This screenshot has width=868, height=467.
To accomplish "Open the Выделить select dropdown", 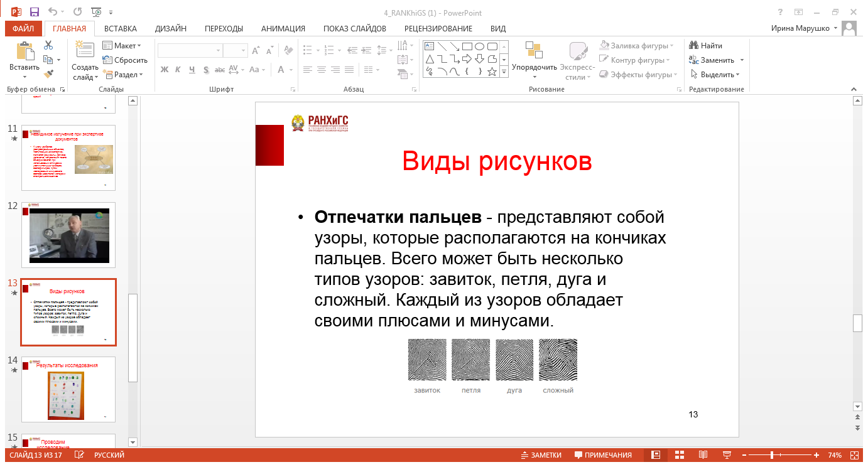I will (x=715, y=74).
